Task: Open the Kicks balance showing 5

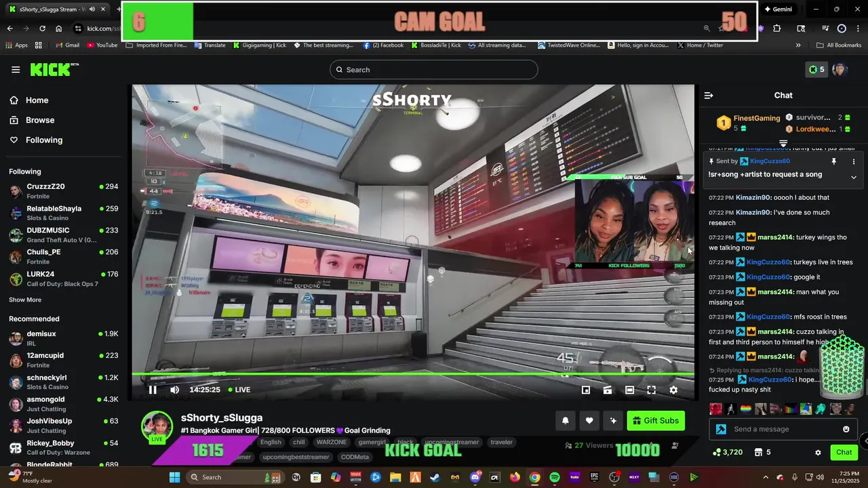Action: coord(816,69)
